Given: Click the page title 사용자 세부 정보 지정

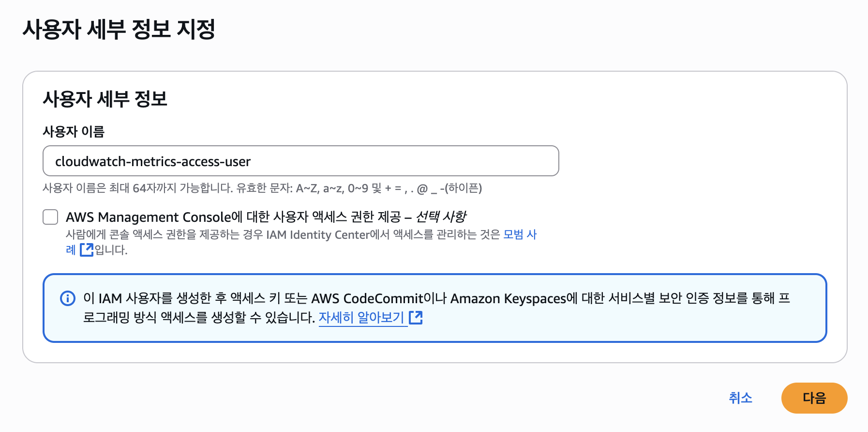Looking at the screenshot, I should tap(119, 30).
